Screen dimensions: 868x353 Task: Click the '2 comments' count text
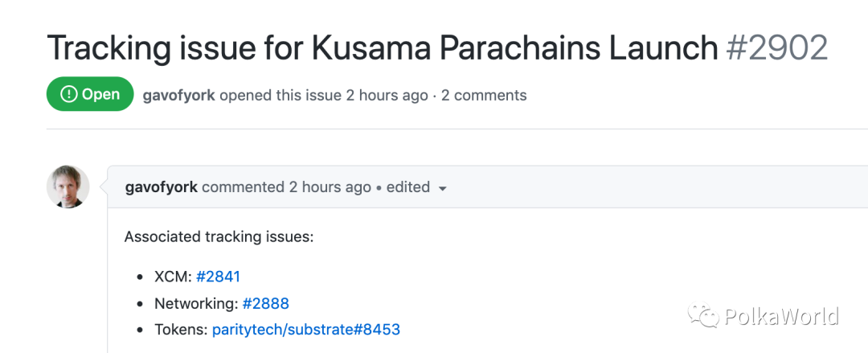point(484,95)
